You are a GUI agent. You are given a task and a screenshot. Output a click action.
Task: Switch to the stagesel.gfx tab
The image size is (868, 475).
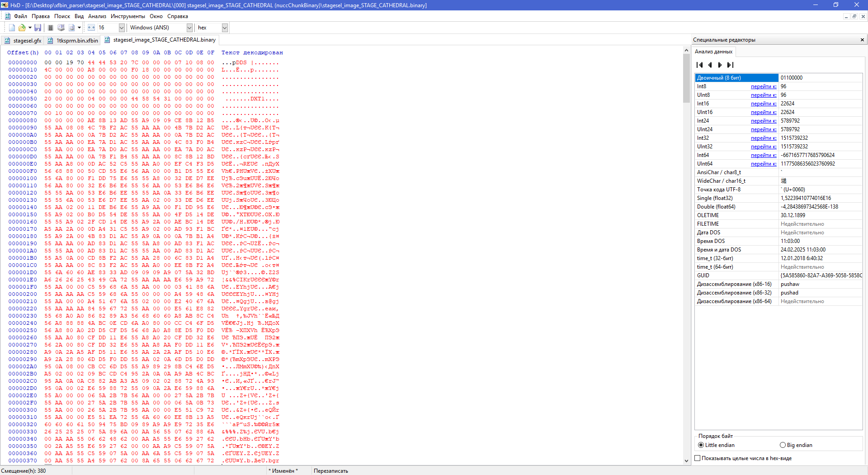(x=23, y=40)
